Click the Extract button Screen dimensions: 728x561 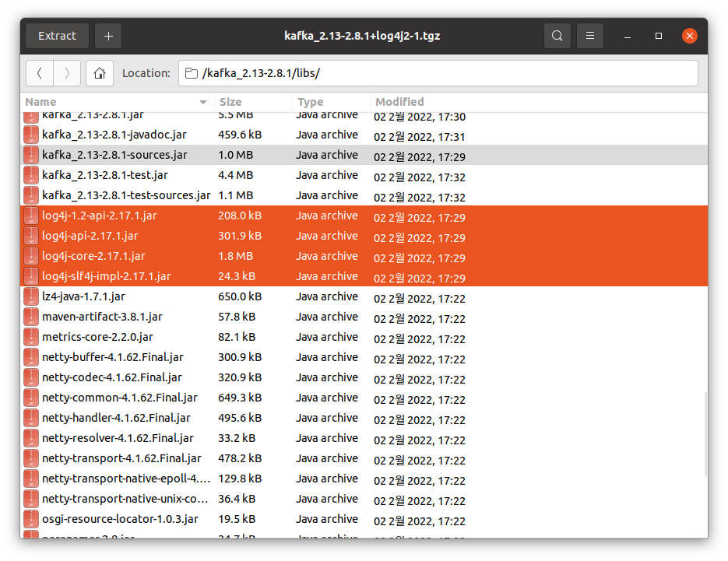[x=57, y=36]
